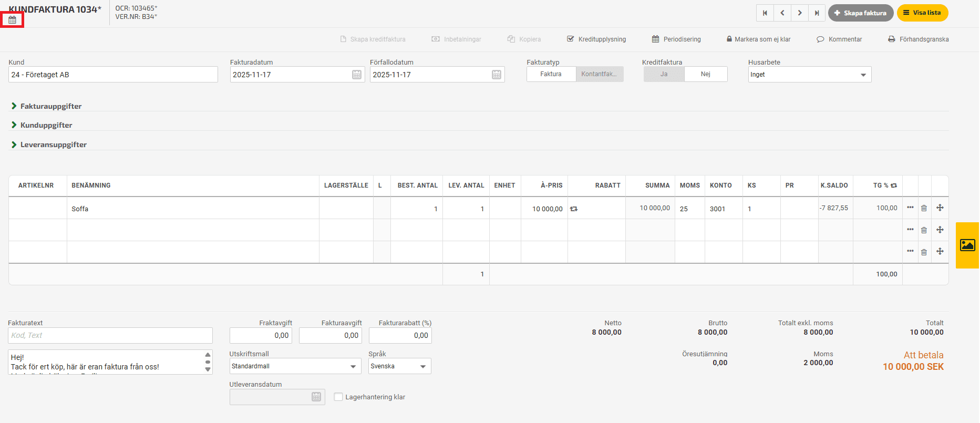The width and height of the screenshot is (980, 423).
Task: Click the Fakturatext Kod, Text field
Action: (110, 335)
